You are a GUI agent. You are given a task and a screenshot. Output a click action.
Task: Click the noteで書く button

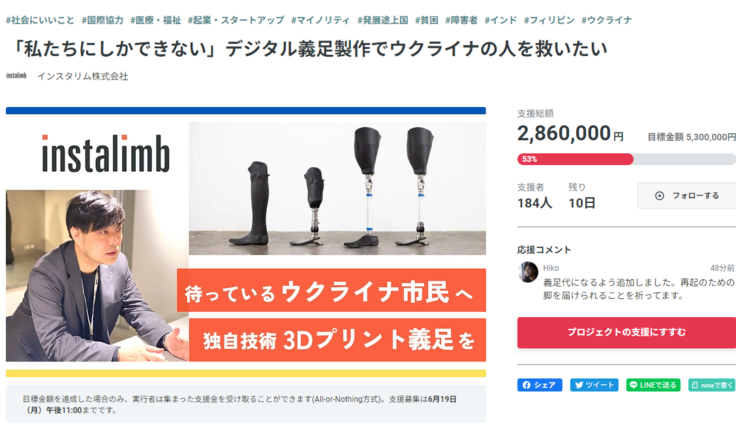click(712, 385)
